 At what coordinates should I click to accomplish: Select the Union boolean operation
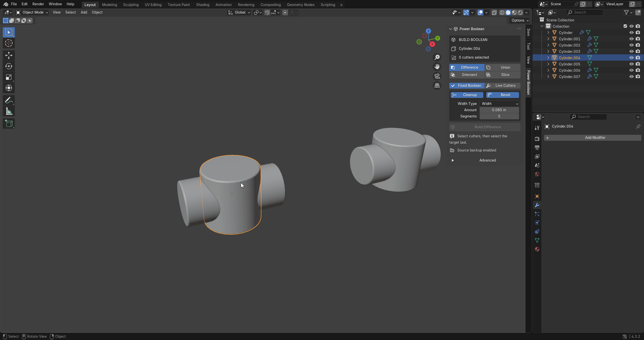point(503,67)
